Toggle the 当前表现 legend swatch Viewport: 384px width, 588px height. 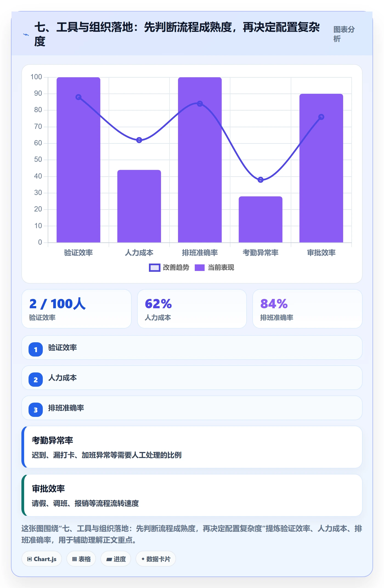click(x=200, y=268)
